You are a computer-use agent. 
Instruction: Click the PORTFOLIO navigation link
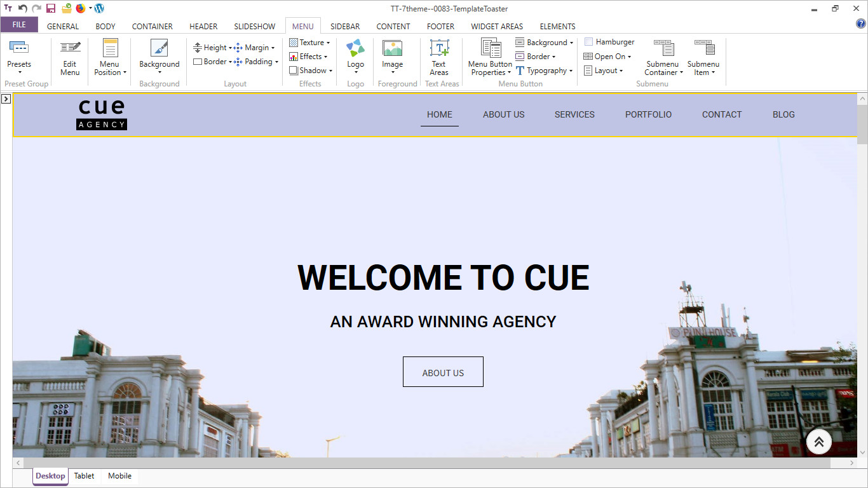tap(648, 114)
